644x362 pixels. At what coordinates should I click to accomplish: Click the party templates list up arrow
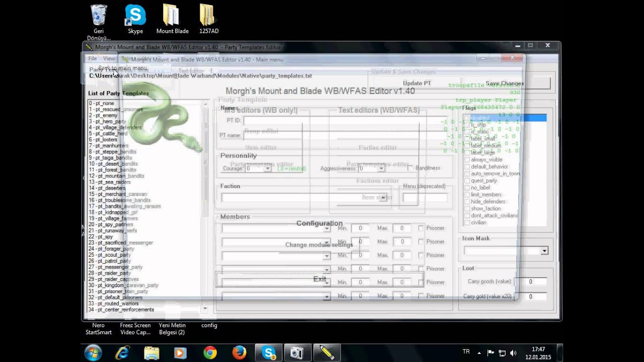point(205,104)
